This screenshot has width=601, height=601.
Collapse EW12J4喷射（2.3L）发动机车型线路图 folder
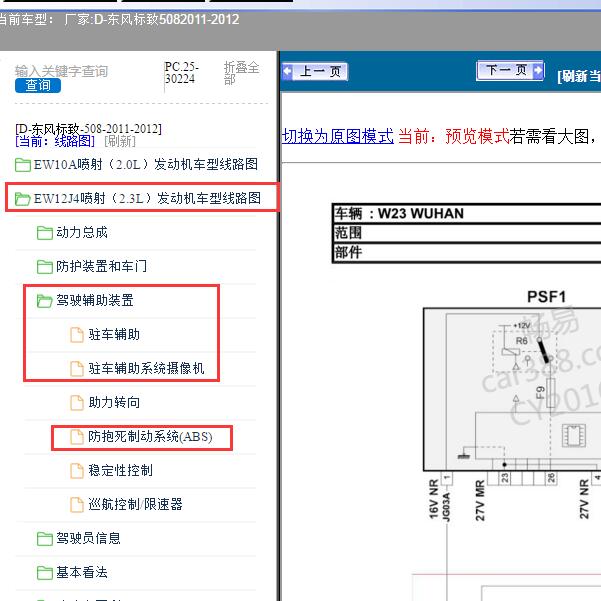pos(147,198)
